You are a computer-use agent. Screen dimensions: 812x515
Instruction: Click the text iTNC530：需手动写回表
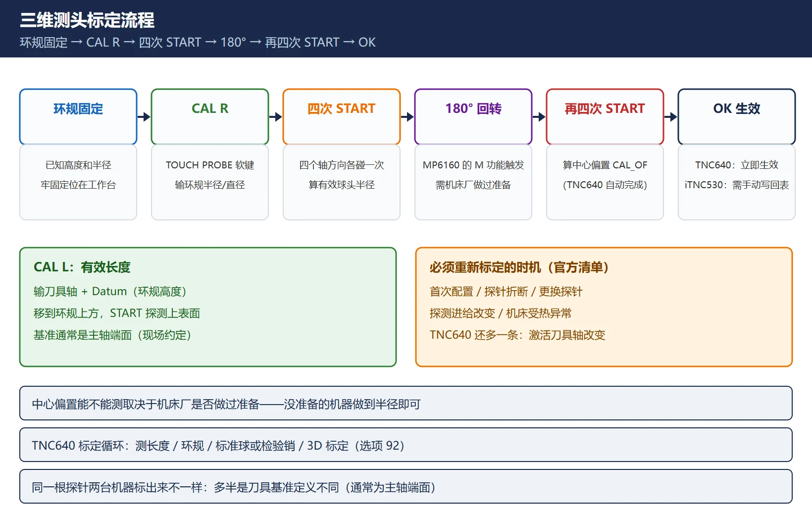tap(737, 185)
